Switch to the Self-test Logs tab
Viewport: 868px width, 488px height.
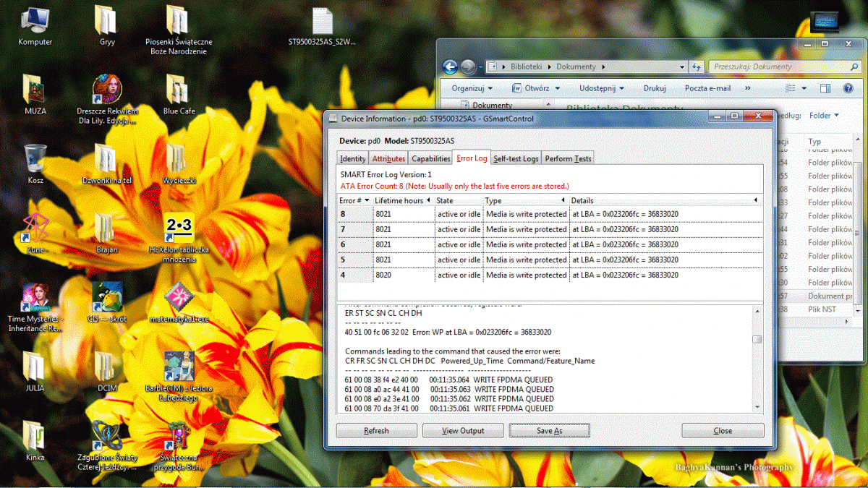pos(516,158)
